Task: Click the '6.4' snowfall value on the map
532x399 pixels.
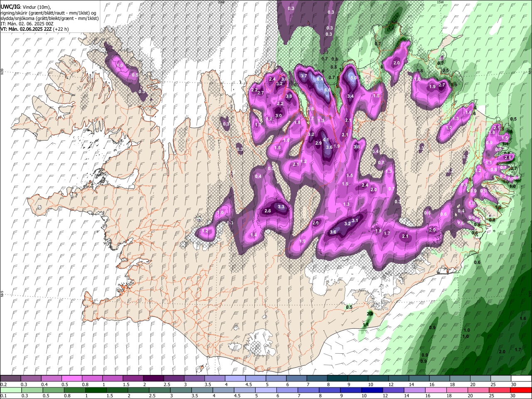Action: (320, 79)
